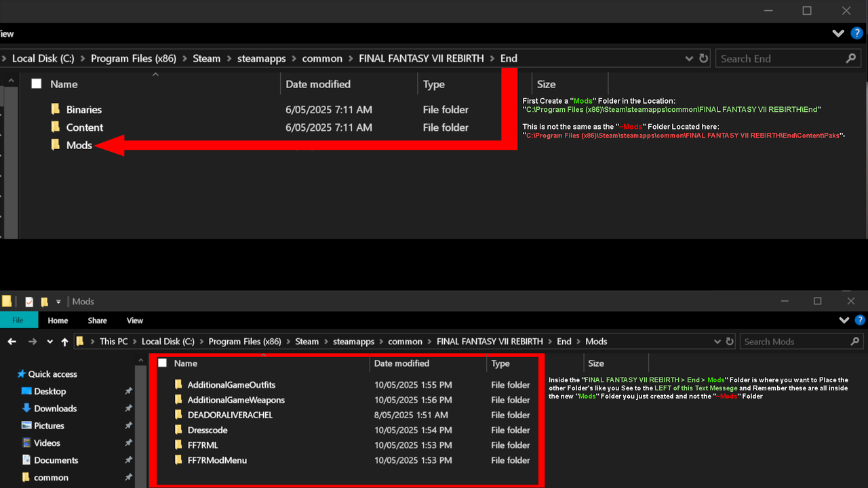Screen dimensions: 868x488
Task: Click the Quick access star icon
Action: tap(21, 373)
